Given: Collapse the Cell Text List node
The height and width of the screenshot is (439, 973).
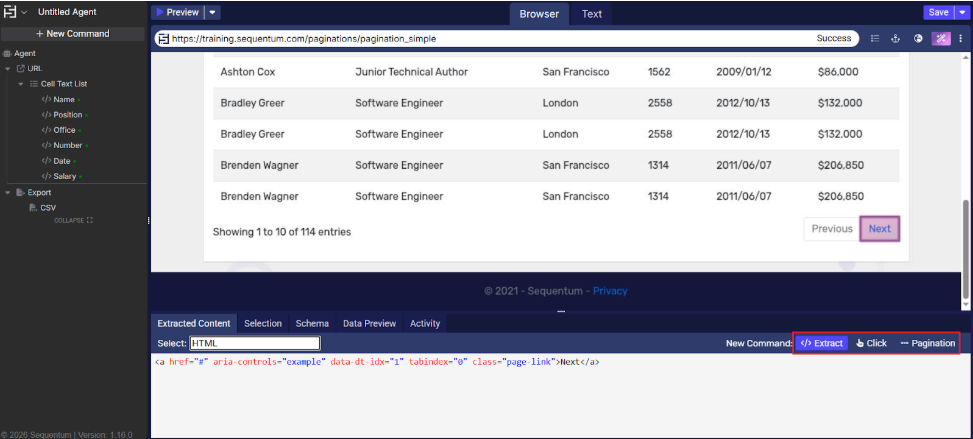Looking at the screenshot, I should click(x=21, y=84).
